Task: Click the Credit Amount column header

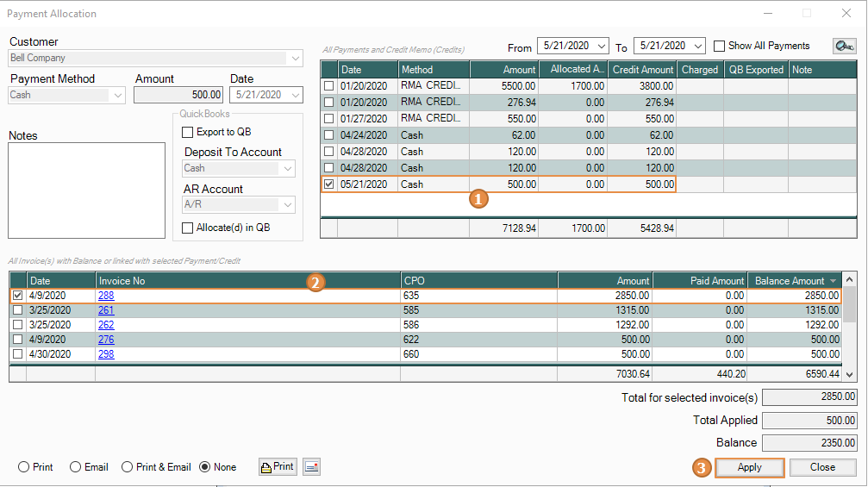Action: point(642,70)
